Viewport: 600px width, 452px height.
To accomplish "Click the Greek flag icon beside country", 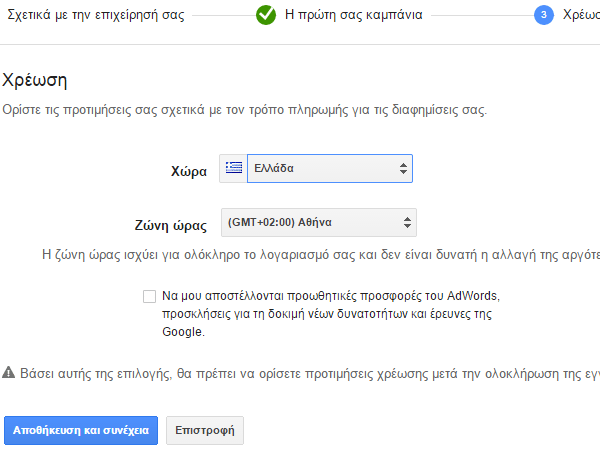I will [233, 168].
